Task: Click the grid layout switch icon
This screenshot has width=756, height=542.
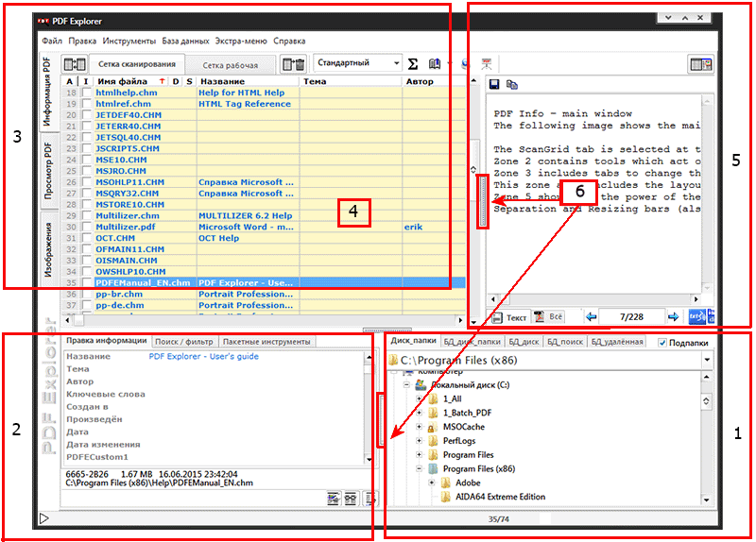Action: coord(75,63)
